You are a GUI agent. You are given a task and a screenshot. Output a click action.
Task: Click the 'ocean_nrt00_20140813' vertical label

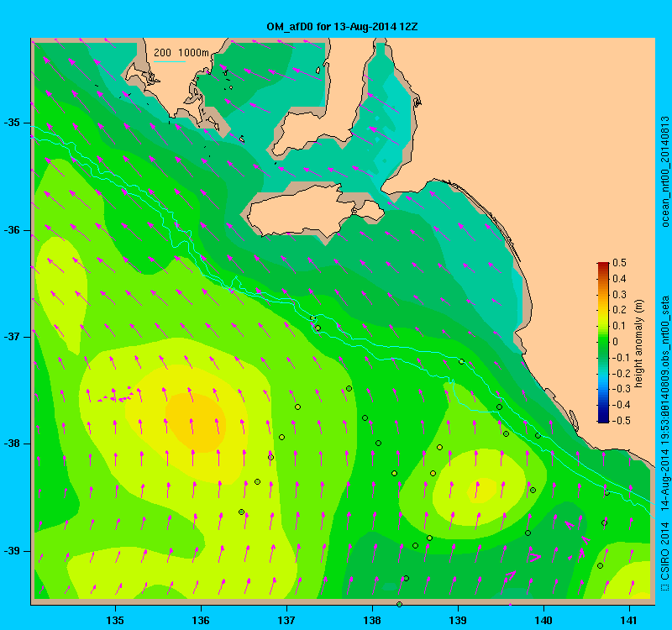pos(665,171)
